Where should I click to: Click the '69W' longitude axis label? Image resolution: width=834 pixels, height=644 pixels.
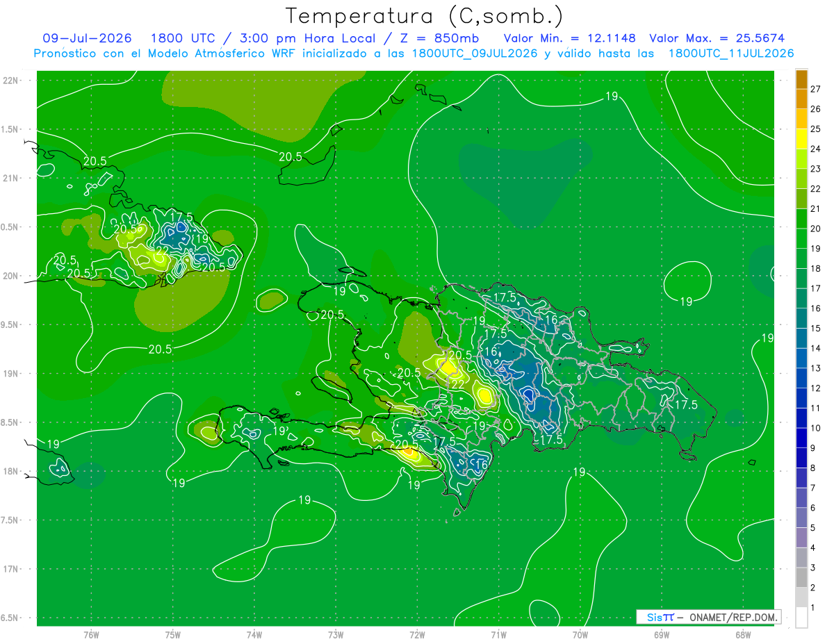click(x=662, y=634)
